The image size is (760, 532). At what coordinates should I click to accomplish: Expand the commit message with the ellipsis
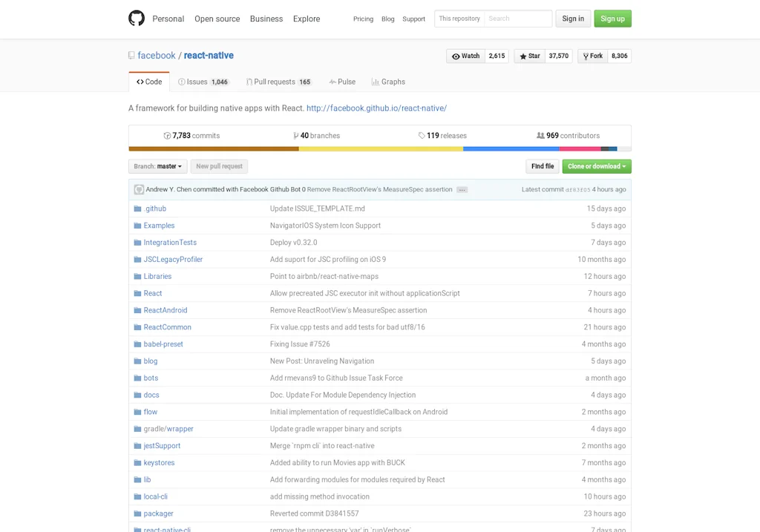462,189
